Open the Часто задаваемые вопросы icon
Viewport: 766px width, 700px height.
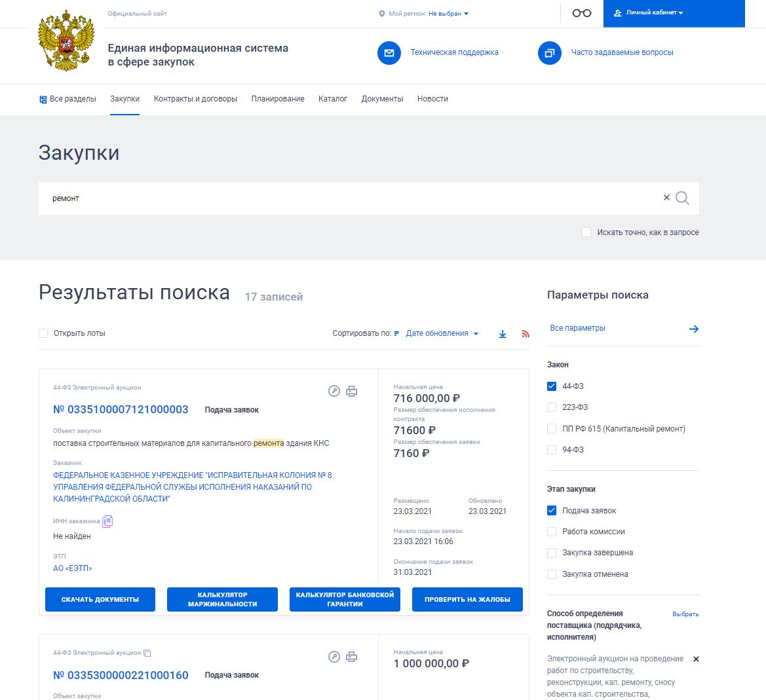point(550,53)
